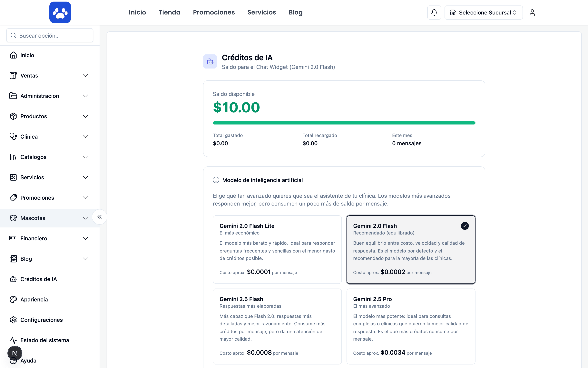Click the newspaper icon beside Blog
The image size is (588, 368).
tap(13, 259)
